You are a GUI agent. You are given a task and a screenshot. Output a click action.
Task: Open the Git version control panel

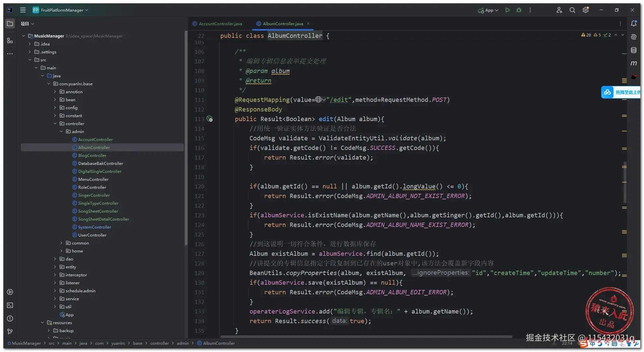pos(10,332)
